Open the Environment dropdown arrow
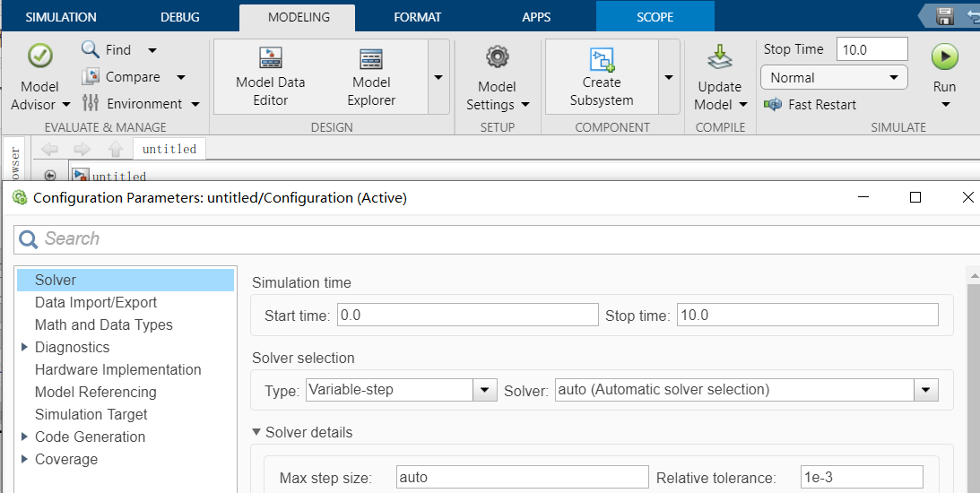 click(x=195, y=104)
